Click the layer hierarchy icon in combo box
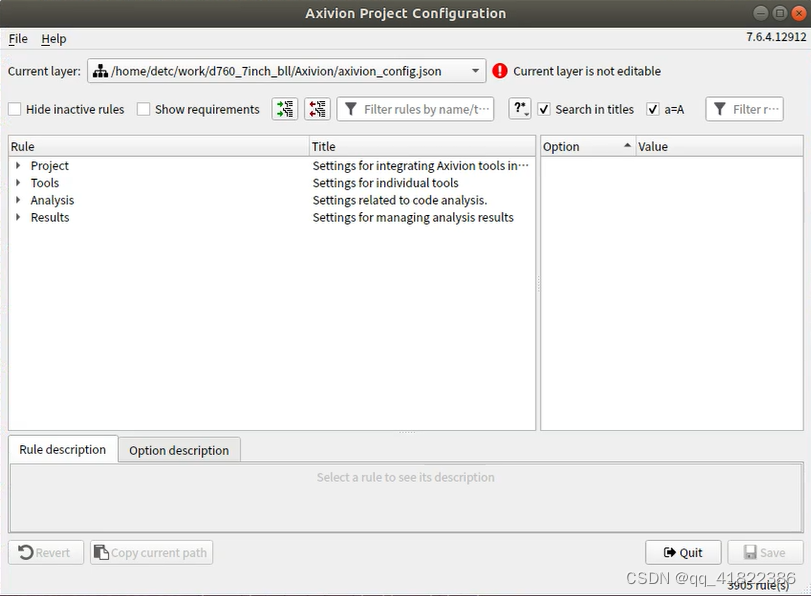This screenshot has width=811, height=596. point(100,71)
